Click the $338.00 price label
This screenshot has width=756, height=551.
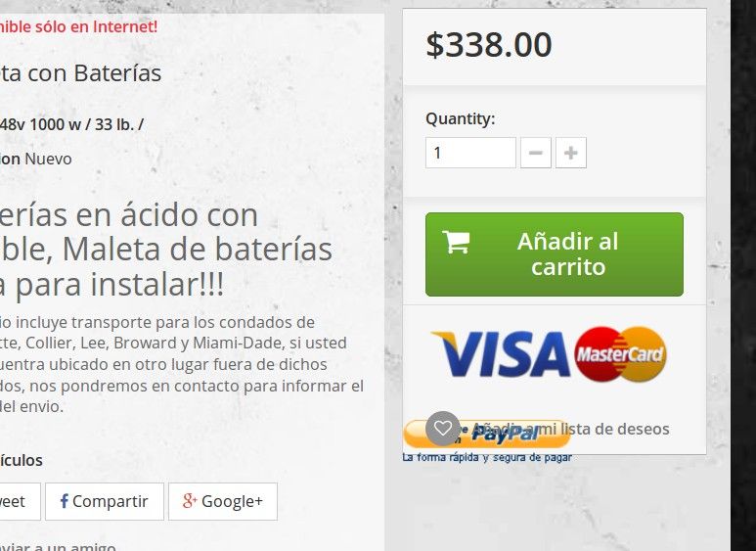(489, 45)
